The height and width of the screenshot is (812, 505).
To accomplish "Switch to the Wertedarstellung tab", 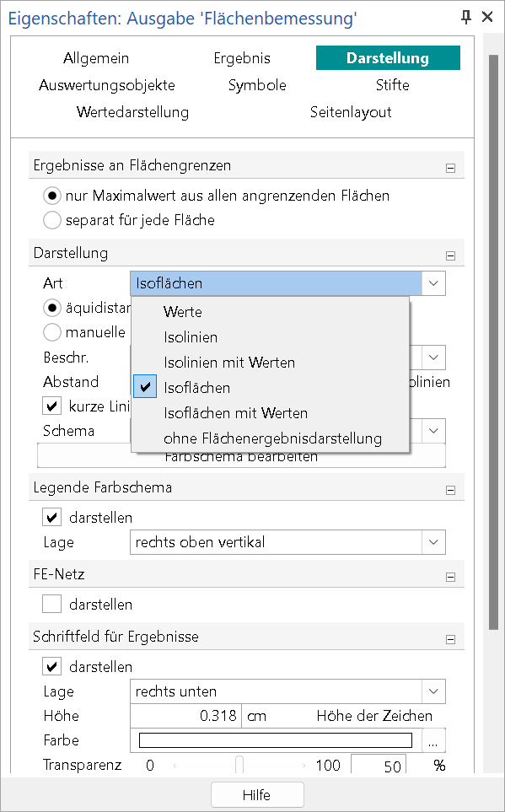I will pyautogui.click(x=132, y=112).
